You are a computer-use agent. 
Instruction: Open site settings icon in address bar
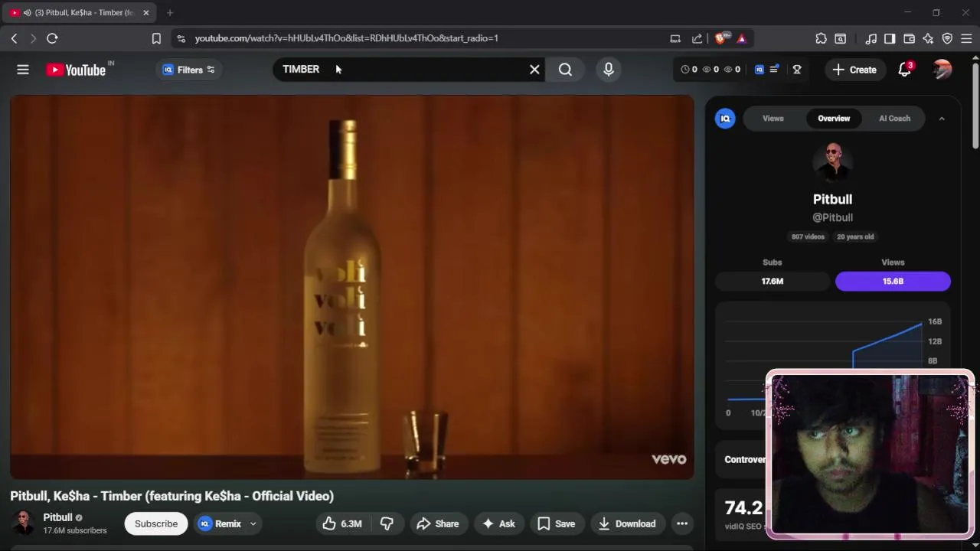tap(180, 38)
